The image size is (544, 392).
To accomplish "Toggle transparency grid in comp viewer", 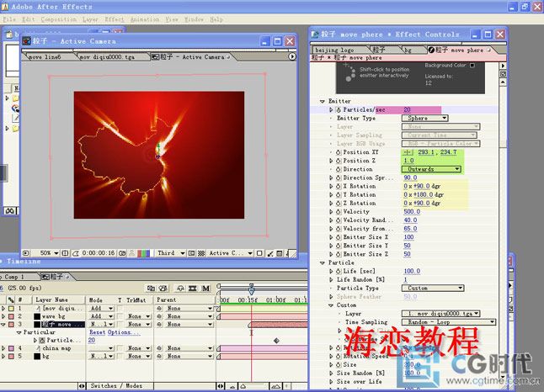I will coord(201,253).
